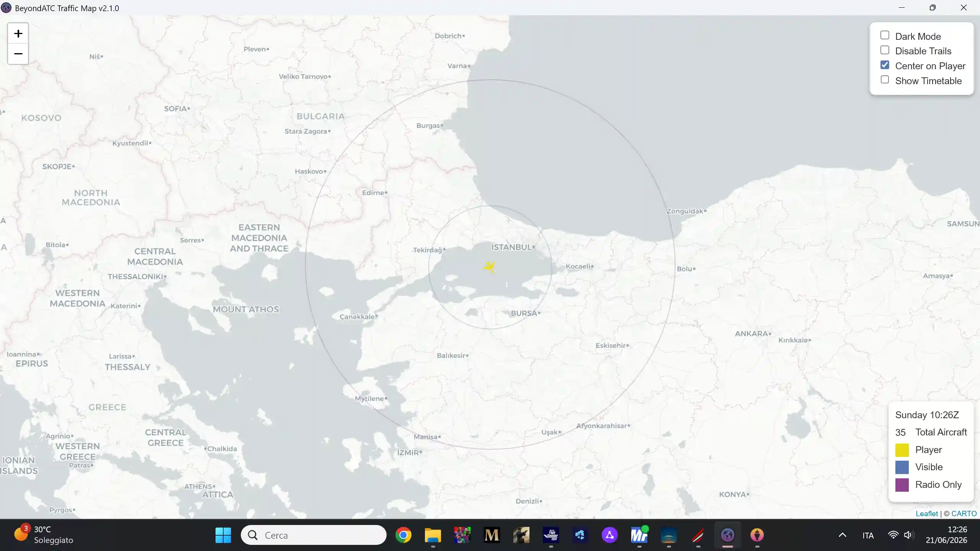
Task: Open the blue horizon app taskbar icon
Action: pos(669,535)
